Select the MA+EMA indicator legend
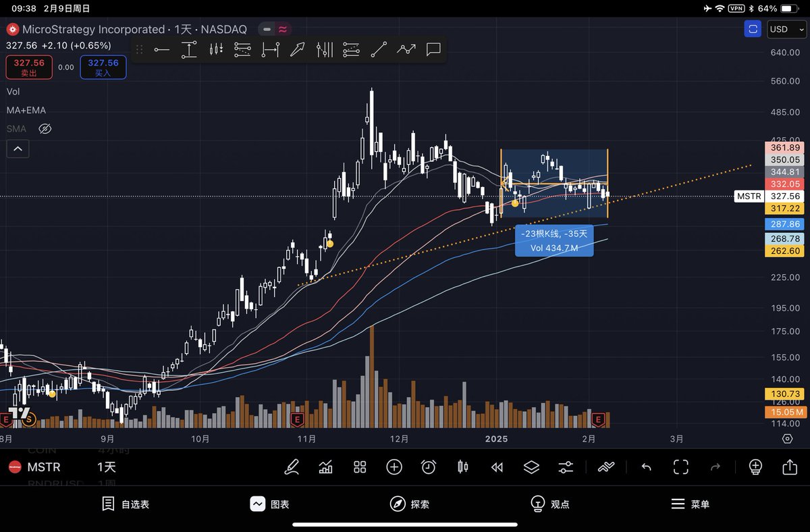 (26, 110)
